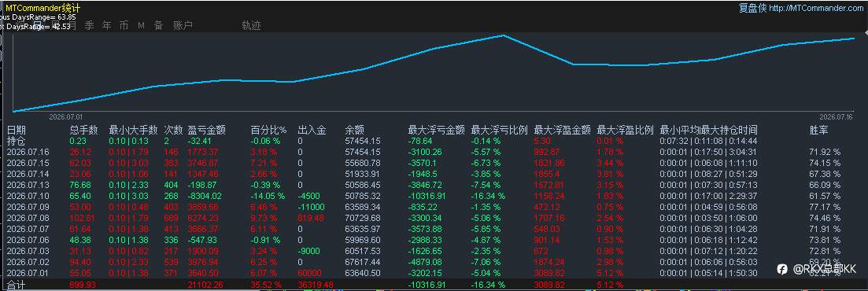Viewport: 868px width, 291px height.
Task: Click the 21102.26 total profit cell
Action: [x=206, y=285]
